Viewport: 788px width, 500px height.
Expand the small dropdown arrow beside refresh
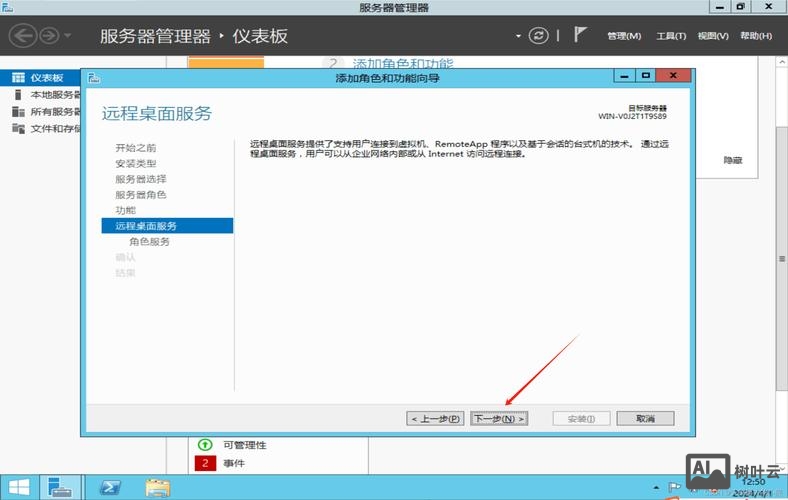[x=518, y=36]
